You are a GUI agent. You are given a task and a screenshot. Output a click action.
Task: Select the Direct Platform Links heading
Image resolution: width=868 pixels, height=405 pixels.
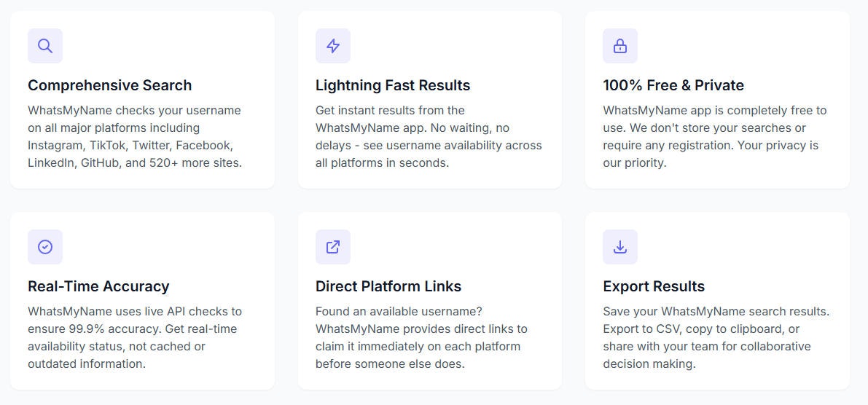click(388, 286)
